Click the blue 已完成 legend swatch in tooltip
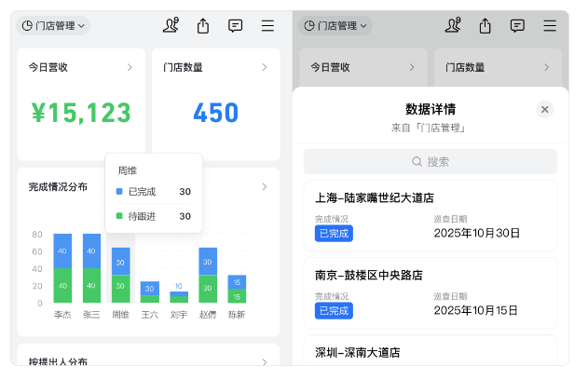Screen dimensions: 588x380 tap(119, 192)
